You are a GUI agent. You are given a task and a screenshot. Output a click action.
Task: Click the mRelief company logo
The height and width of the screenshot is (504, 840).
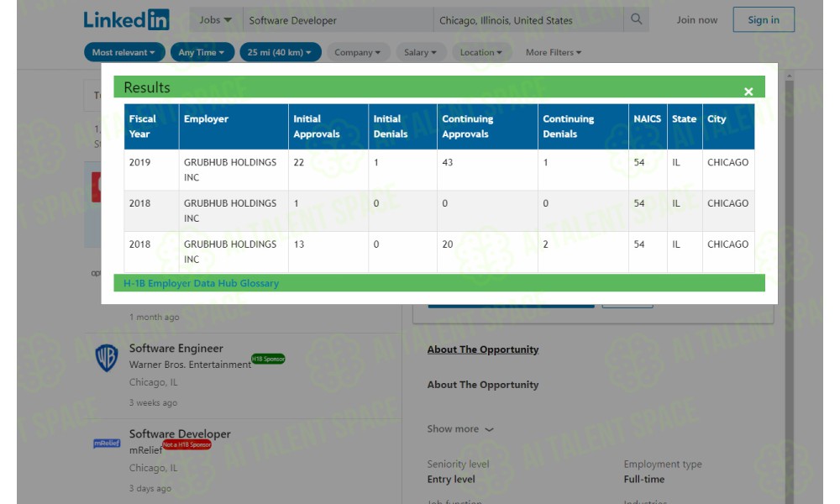coord(107,443)
